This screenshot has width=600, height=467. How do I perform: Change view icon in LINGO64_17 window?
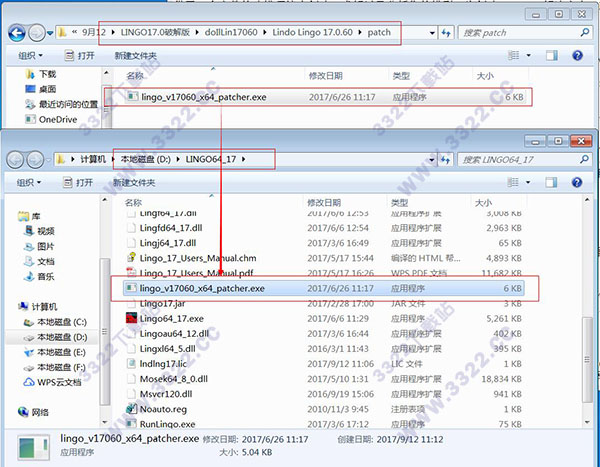tap(513, 182)
